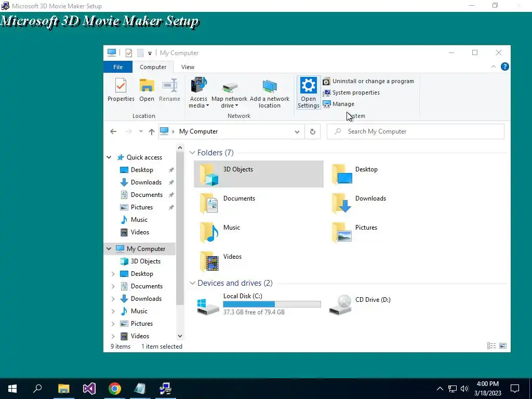The width and height of the screenshot is (532, 399).
Task: Open Settings from the ribbon
Action: tap(309, 92)
